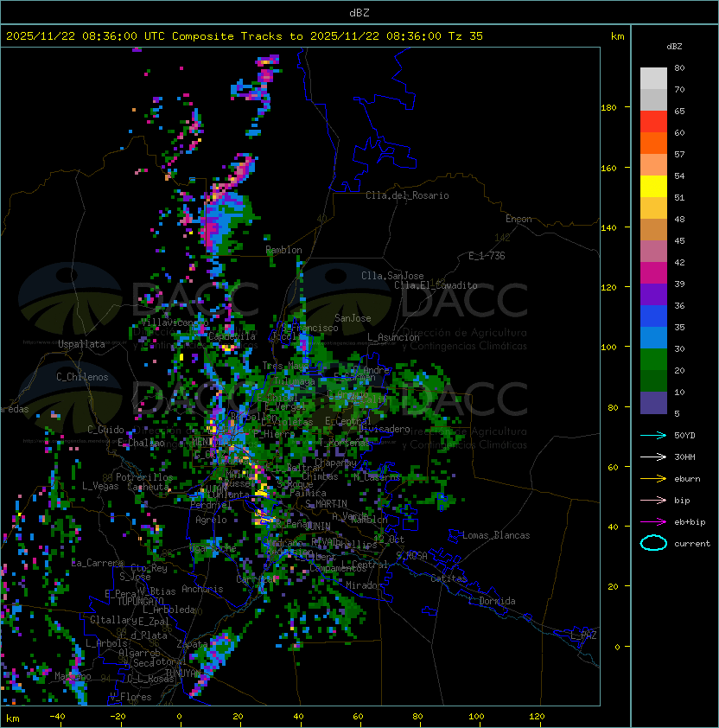Image resolution: width=719 pixels, height=728 pixels.
Task: Click the 'TUNUYAN' map label
Action: pos(183,673)
